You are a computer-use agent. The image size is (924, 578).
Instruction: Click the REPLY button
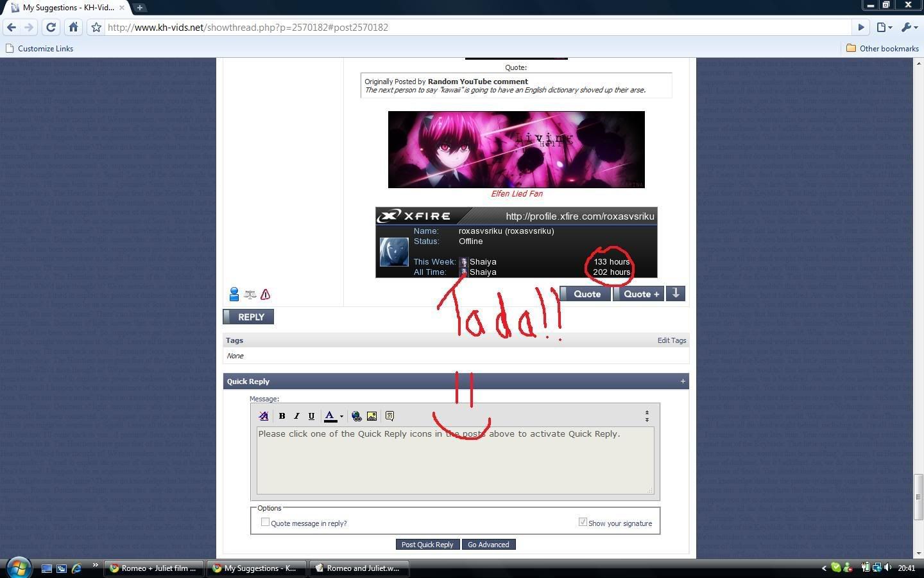[248, 317]
